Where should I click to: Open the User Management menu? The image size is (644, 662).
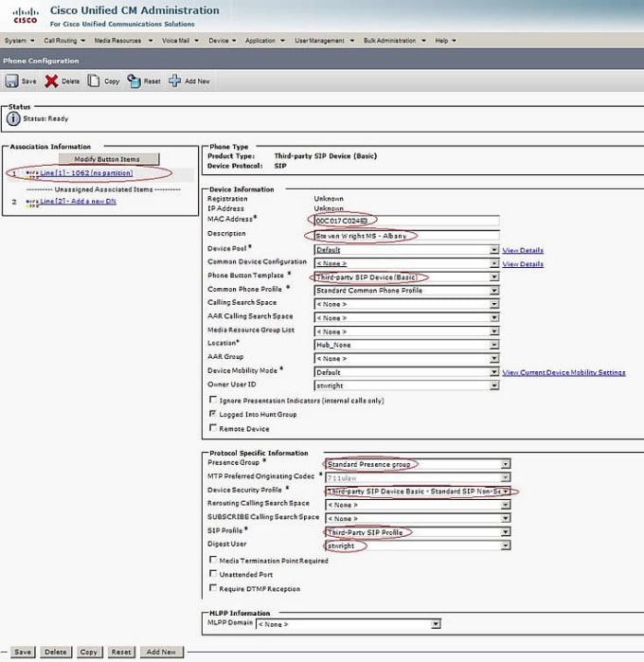[x=324, y=41]
